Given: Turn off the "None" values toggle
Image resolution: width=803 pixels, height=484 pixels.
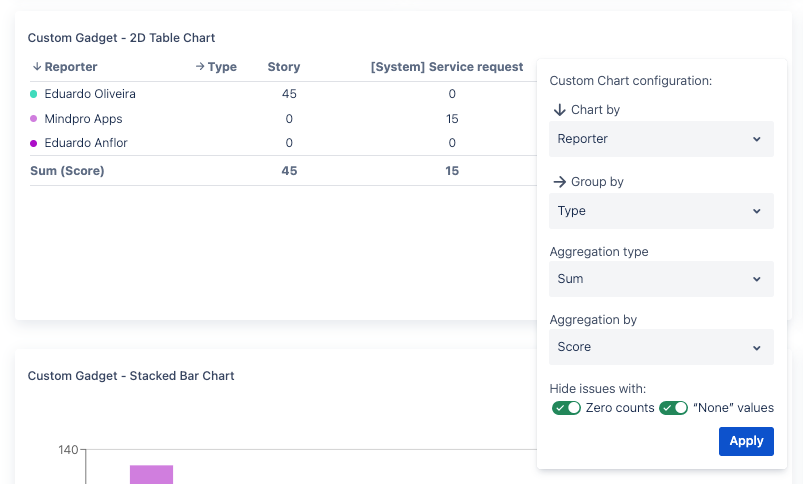Looking at the screenshot, I should click(x=673, y=408).
